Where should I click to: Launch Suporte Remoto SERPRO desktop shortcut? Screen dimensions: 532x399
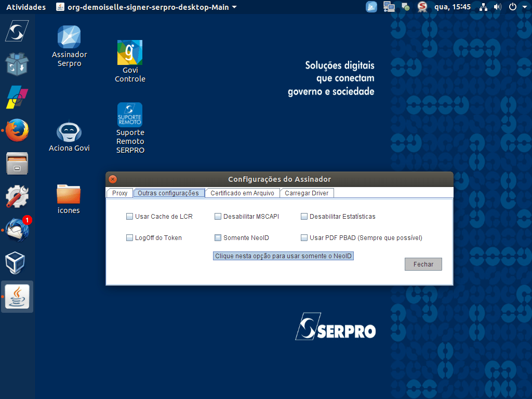tap(130, 128)
